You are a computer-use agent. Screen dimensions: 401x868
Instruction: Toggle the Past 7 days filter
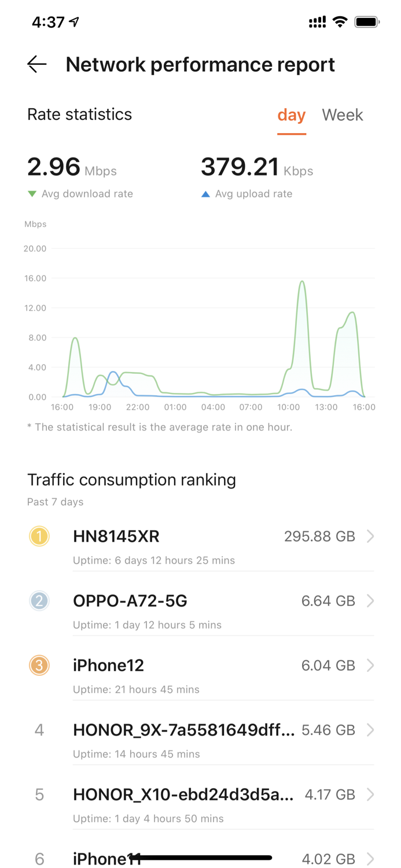(x=55, y=502)
